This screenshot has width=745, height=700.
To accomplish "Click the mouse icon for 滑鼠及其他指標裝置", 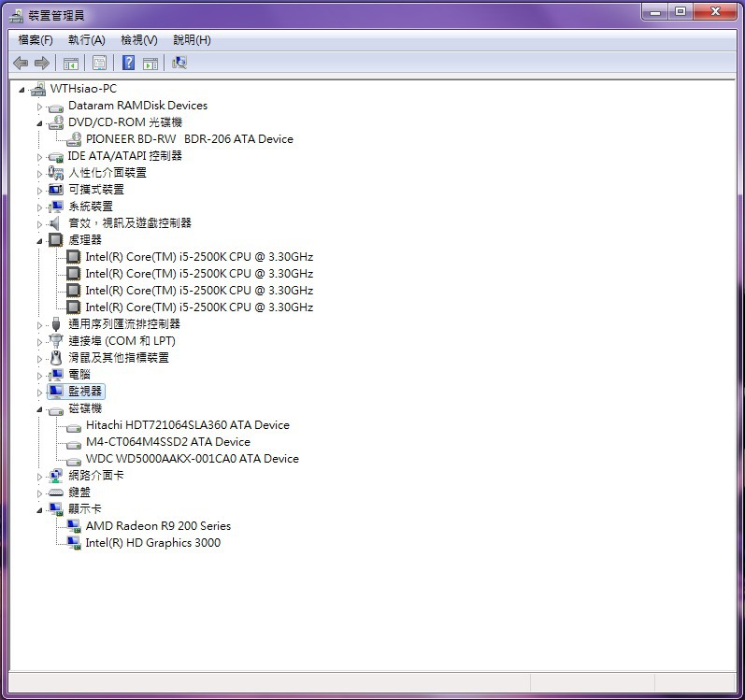I will 56,358.
